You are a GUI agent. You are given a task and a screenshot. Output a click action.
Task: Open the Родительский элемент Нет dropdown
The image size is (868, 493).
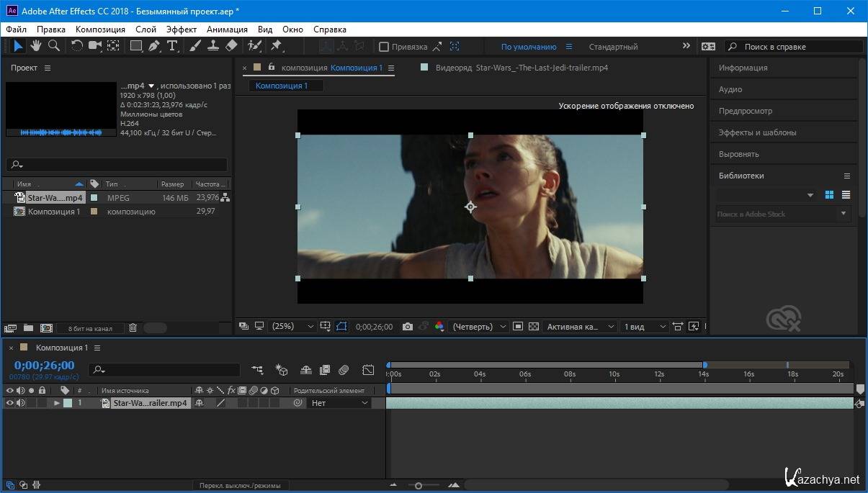[339, 404]
